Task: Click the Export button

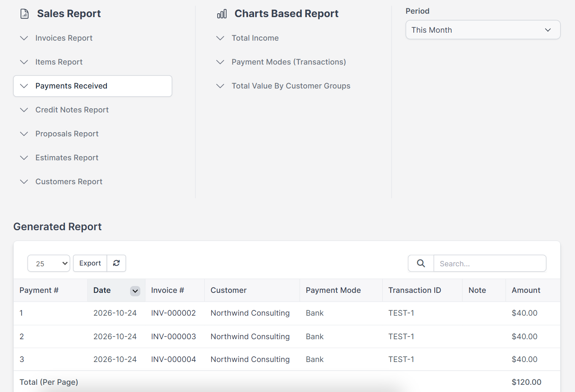Action: (x=90, y=263)
